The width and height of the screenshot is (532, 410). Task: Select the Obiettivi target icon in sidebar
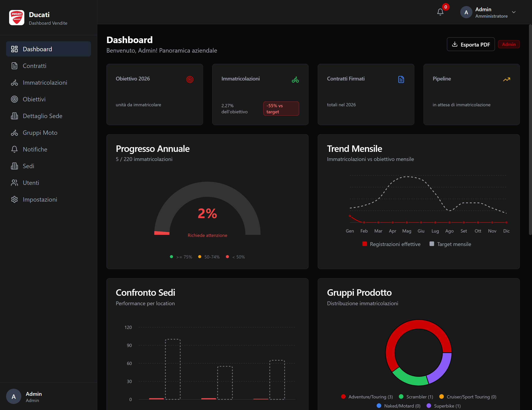(14, 99)
